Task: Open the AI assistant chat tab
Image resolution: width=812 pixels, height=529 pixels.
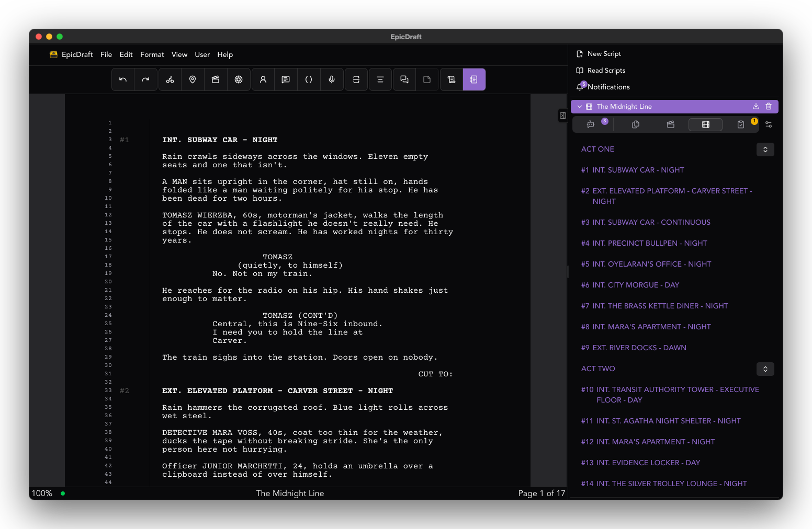Action: coord(591,124)
